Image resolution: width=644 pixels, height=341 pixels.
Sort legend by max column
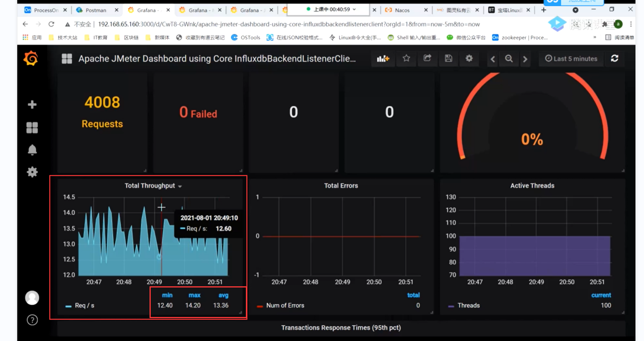tap(195, 295)
